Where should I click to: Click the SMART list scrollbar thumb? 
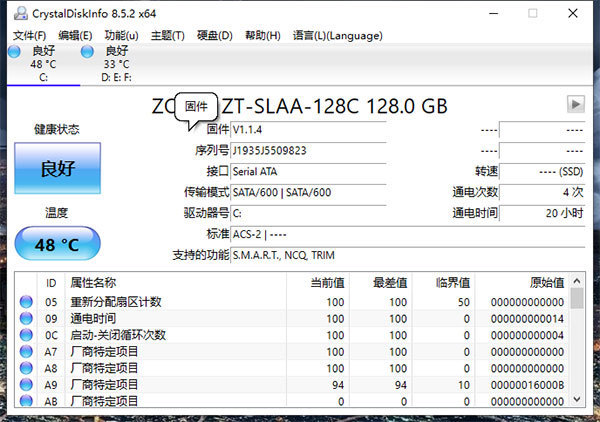pyautogui.click(x=577, y=298)
